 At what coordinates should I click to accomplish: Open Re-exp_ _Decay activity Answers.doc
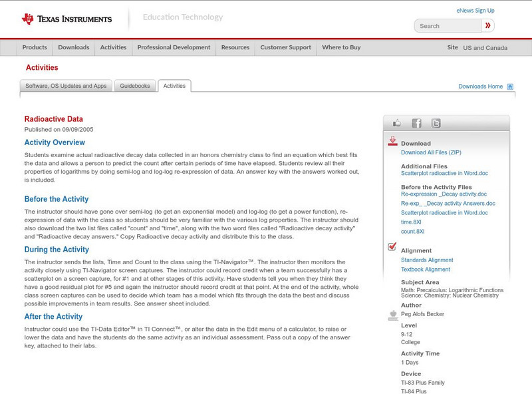click(x=448, y=204)
